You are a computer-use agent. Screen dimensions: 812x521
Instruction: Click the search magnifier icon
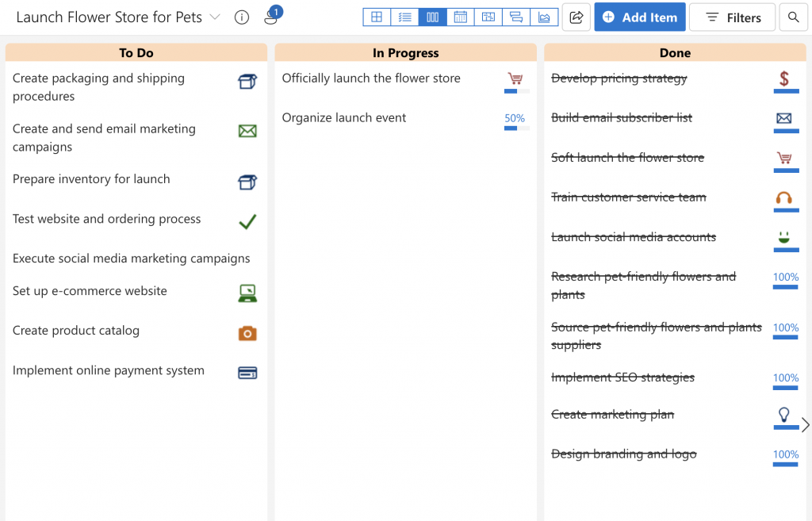(793, 17)
